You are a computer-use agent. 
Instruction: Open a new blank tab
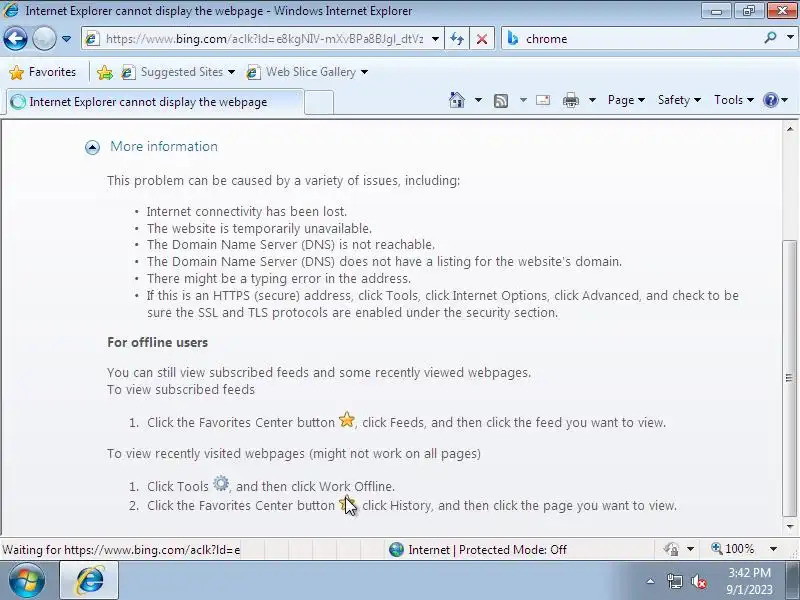pyautogui.click(x=319, y=102)
